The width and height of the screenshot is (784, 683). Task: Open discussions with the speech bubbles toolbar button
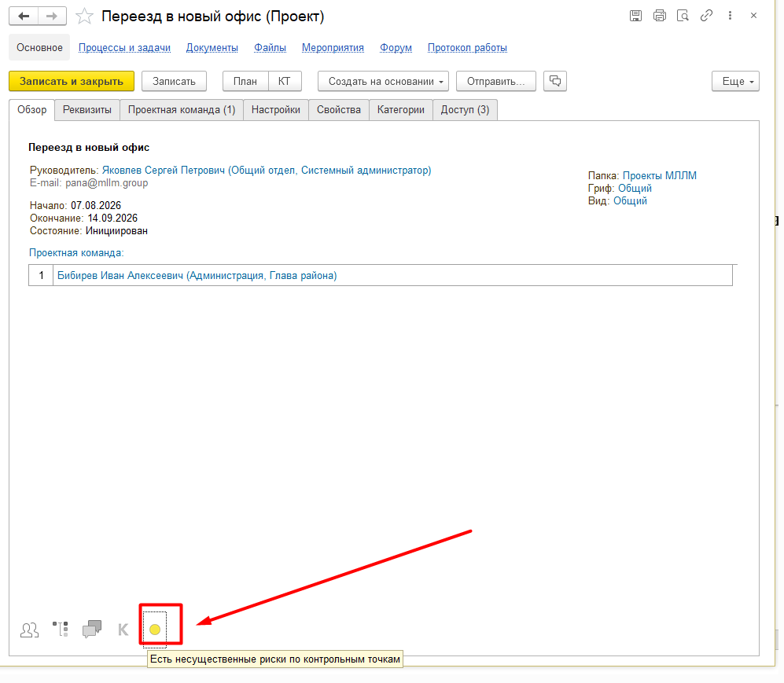555,81
